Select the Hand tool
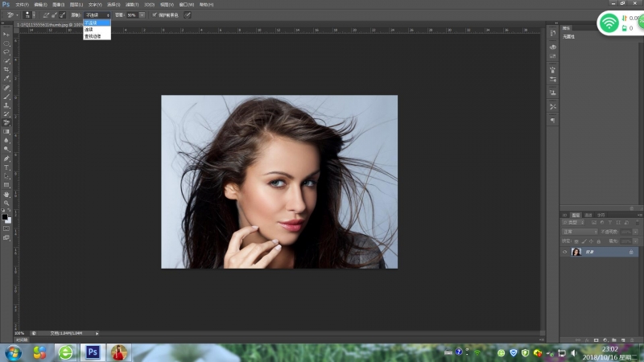 click(x=6, y=194)
